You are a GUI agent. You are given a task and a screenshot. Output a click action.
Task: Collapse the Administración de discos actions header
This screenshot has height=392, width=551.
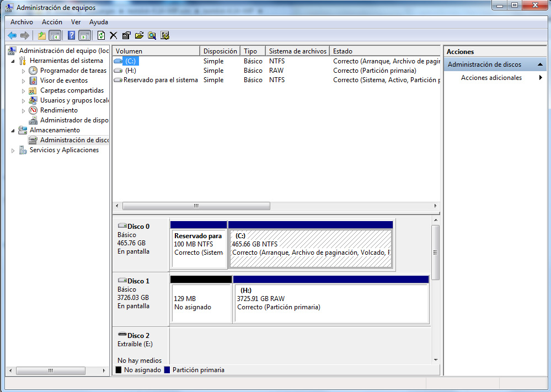tap(541, 65)
